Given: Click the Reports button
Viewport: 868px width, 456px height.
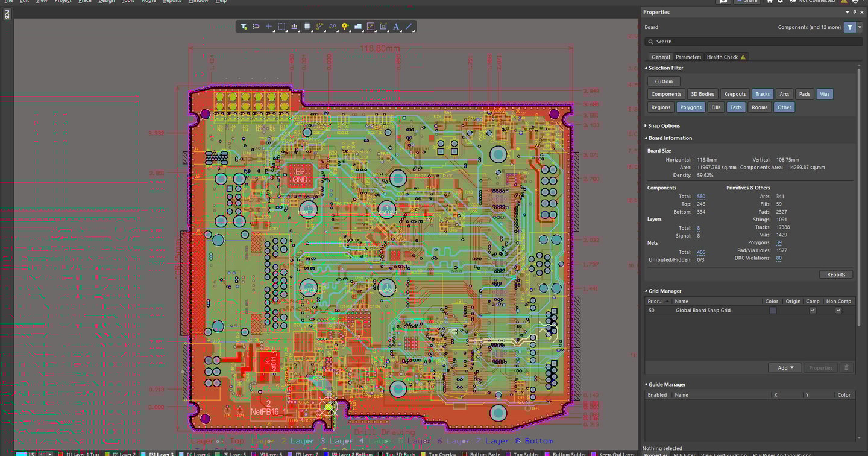Looking at the screenshot, I should [x=835, y=274].
